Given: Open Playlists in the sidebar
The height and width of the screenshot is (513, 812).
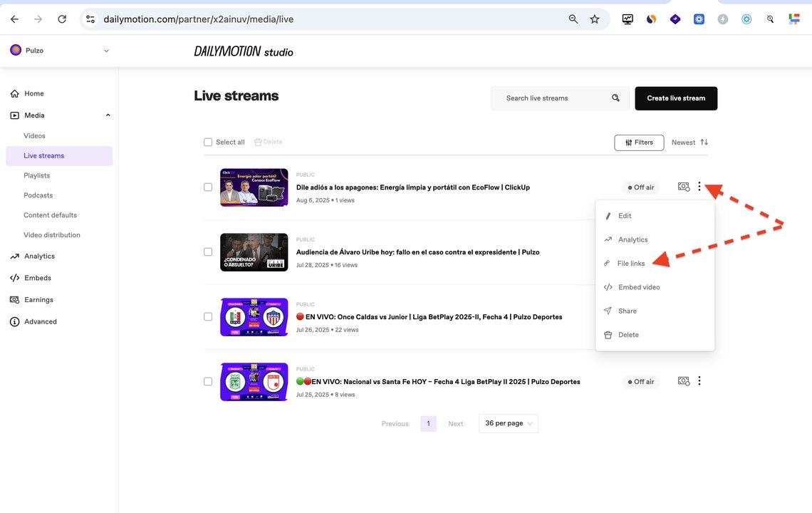Looking at the screenshot, I should pos(37,176).
